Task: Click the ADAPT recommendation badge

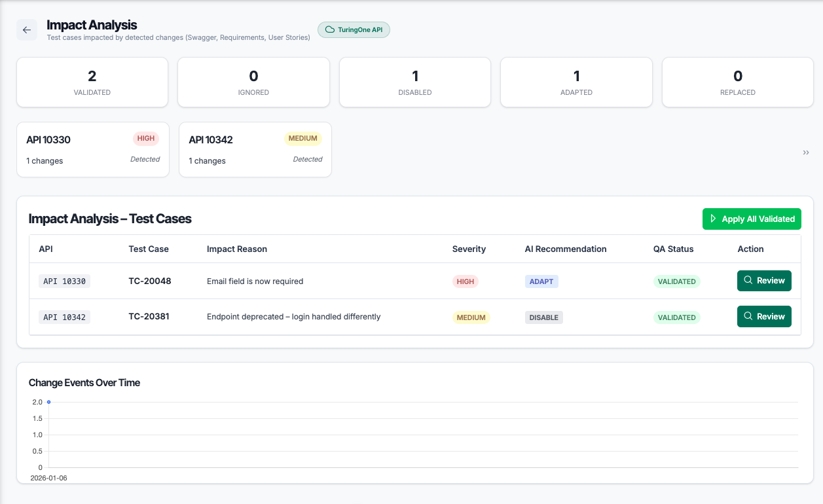Action: coord(541,281)
